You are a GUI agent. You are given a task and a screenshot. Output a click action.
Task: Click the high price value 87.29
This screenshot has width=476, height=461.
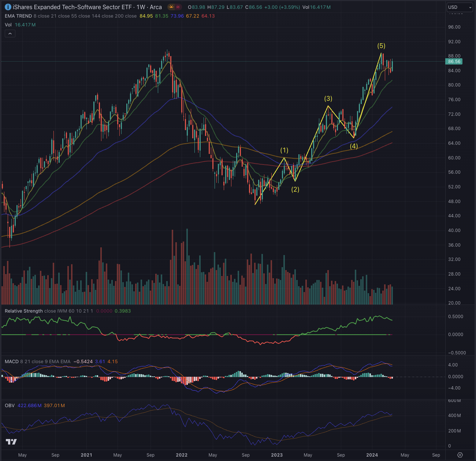[x=218, y=7]
